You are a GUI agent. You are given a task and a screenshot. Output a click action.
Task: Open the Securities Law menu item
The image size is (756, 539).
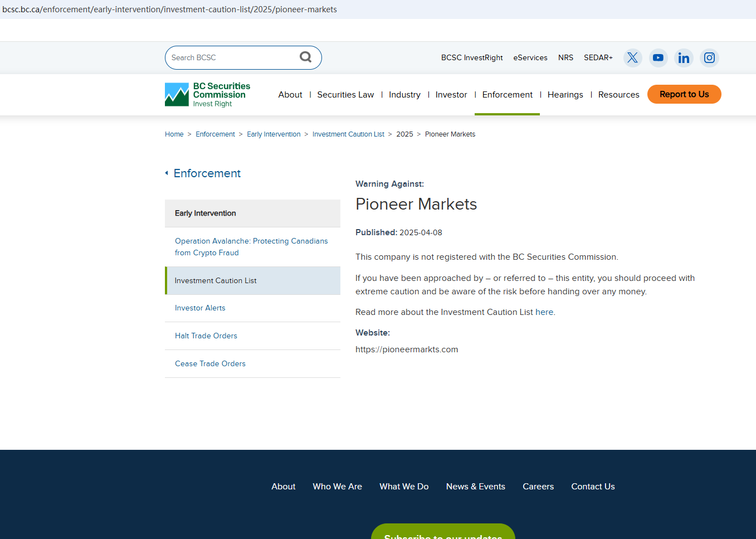[345, 95]
